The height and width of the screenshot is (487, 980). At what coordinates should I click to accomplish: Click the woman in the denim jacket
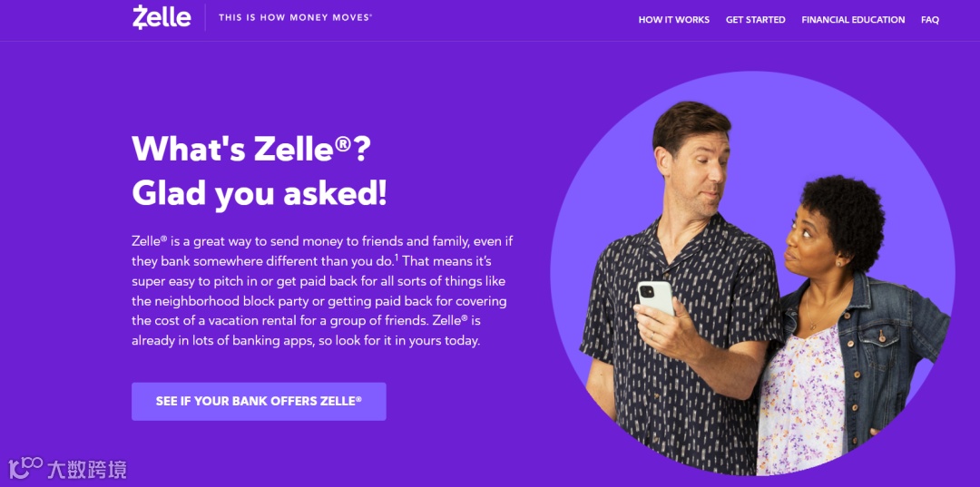850,325
